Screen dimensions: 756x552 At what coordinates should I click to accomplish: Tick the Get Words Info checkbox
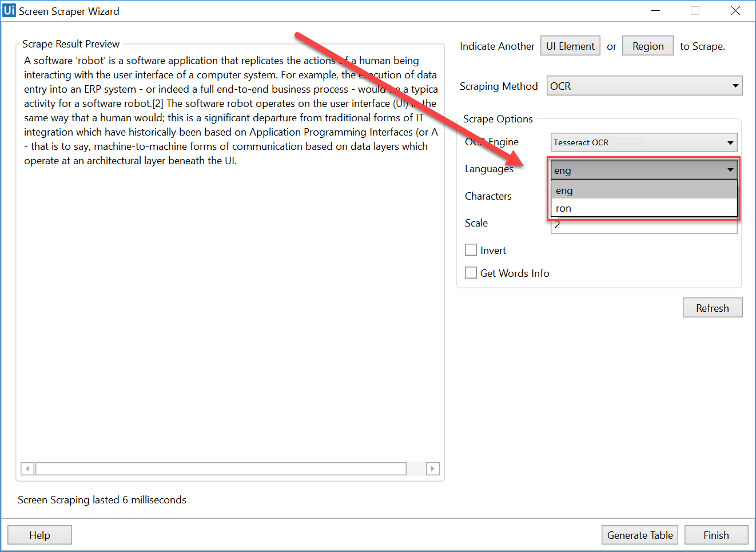(471, 273)
